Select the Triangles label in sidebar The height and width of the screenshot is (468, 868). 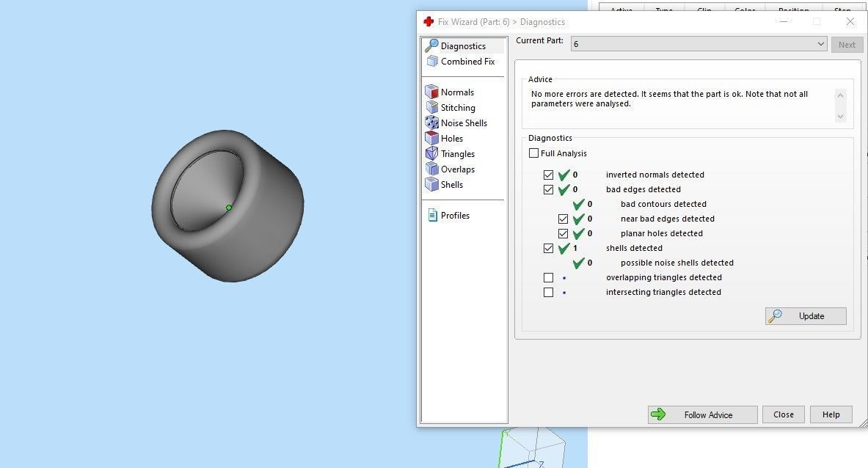click(458, 154)
